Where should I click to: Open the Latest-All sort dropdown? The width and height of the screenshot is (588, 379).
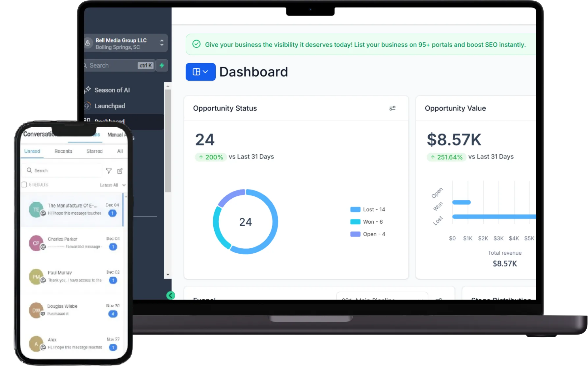(x=113, y=185)
